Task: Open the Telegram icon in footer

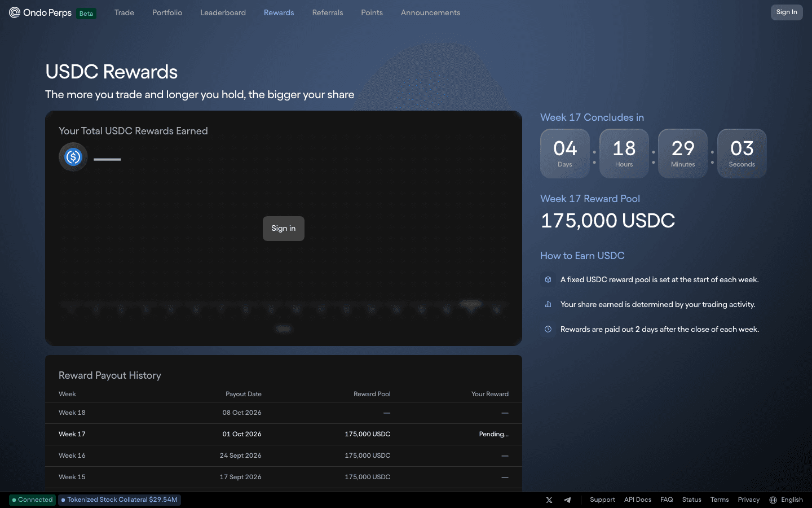Action: (567, 500)
